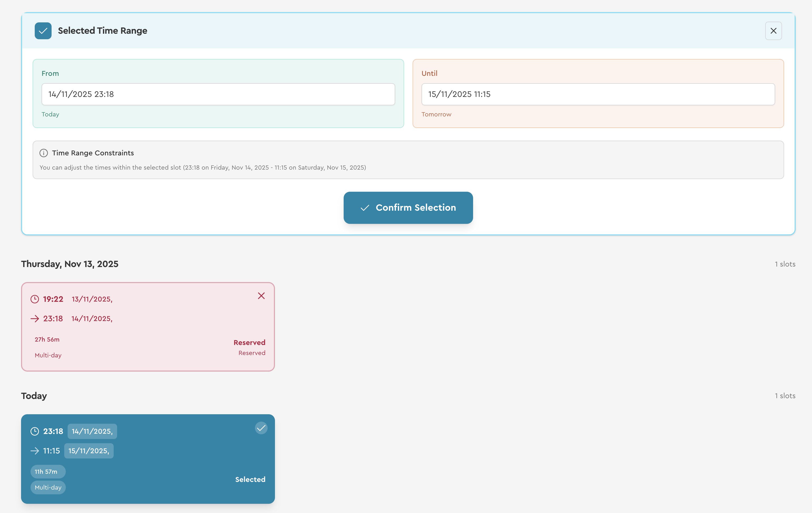Screen dimensions: 812x513
Task: Click the info icon next to Time Range Constraints
Action: [43, 153]
